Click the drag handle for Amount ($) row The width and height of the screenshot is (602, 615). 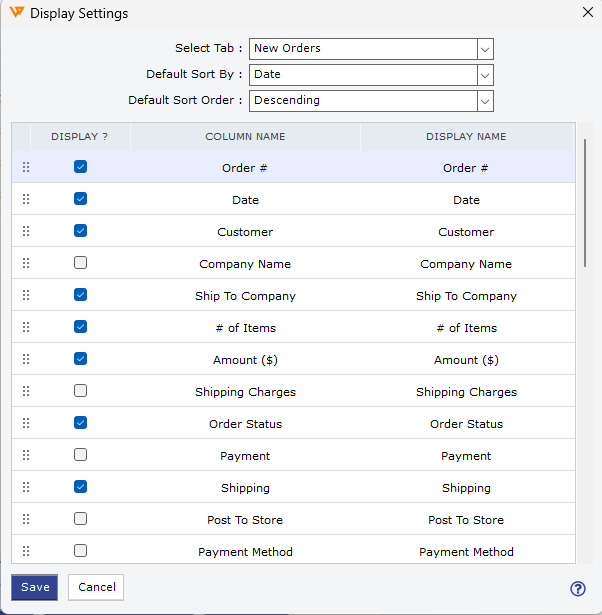point(26,360)
